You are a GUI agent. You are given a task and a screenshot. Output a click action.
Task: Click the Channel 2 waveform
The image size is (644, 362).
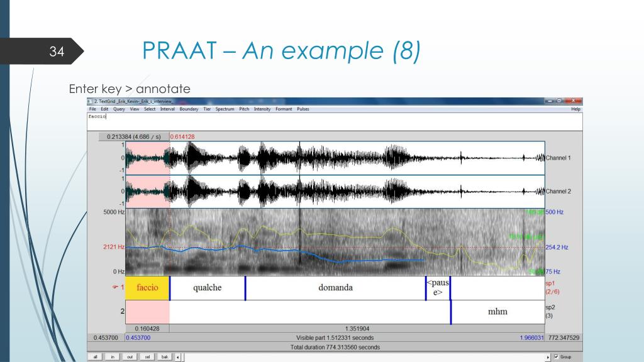(x=335, y=192)
